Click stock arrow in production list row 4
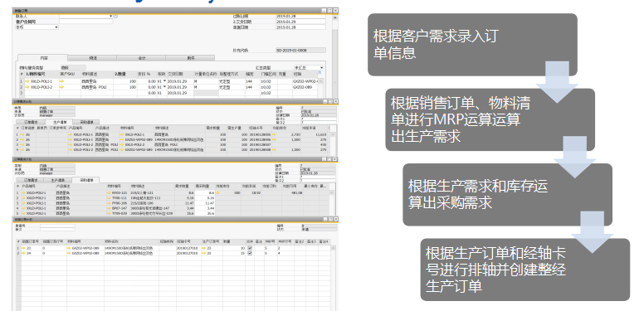 click(275, 150)
